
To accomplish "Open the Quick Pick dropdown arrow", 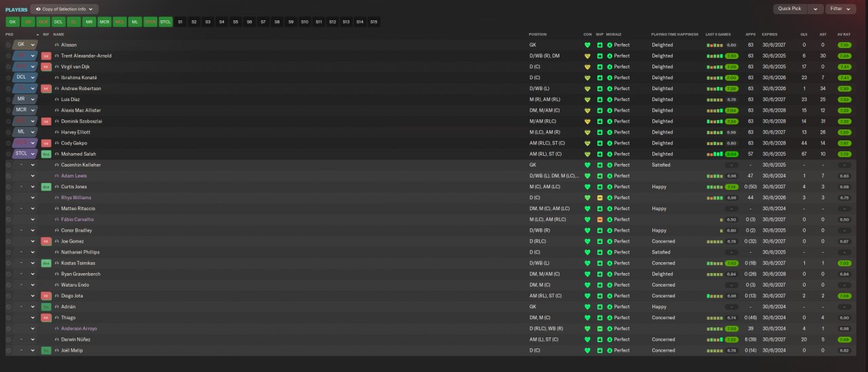I will point(816,9).
